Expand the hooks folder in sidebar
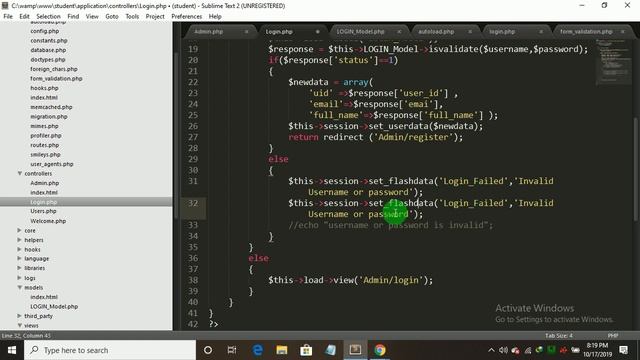Screen dimensions: 640x360 coord(19,249)
